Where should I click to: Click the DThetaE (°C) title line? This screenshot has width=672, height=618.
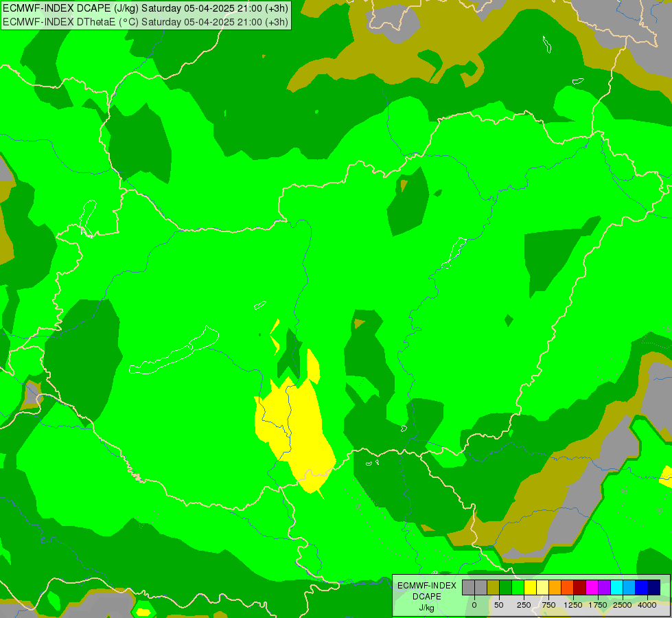click(x=146, y=22)
